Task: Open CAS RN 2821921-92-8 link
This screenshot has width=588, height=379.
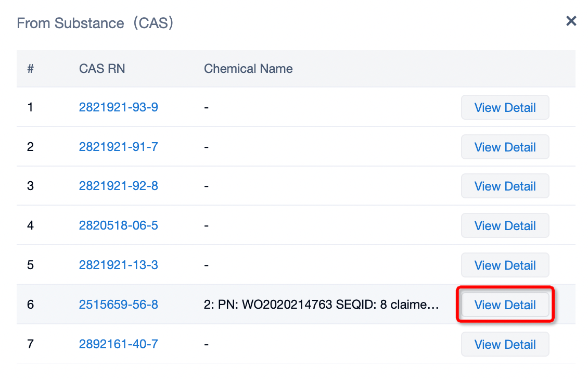Action: tap(119, 186)
